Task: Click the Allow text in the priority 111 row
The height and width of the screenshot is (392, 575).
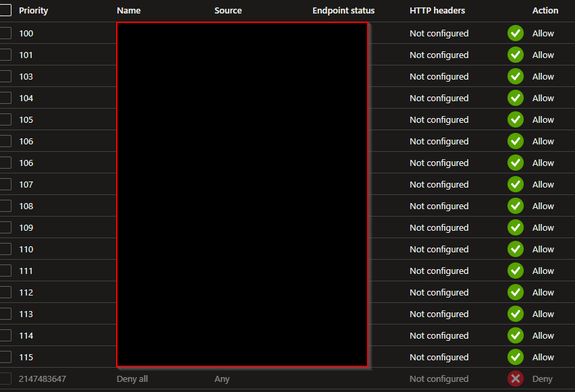Action: (x=543, y=271)
